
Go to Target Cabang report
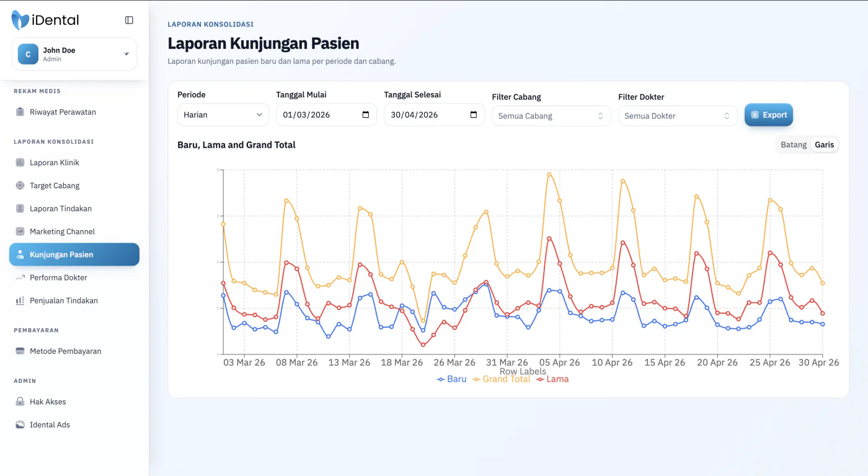click(74, 186)
